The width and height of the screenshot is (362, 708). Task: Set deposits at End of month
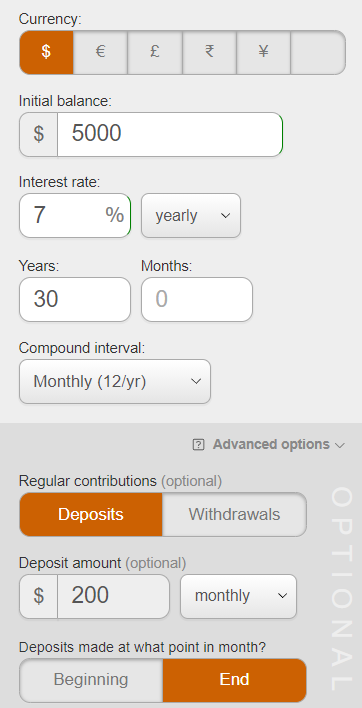click(234, 680)
